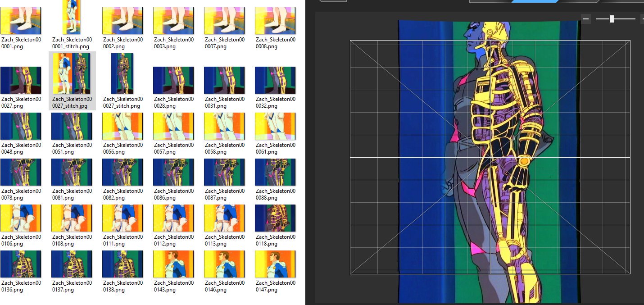
Task: Select the file Zach_Skeleton000048.png
Action: (x=21, y=134)
